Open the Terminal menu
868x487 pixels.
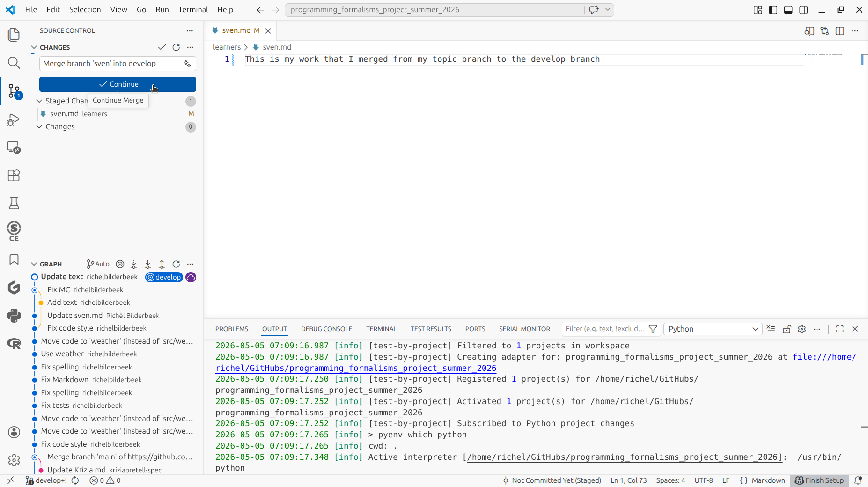click(193, 10)
